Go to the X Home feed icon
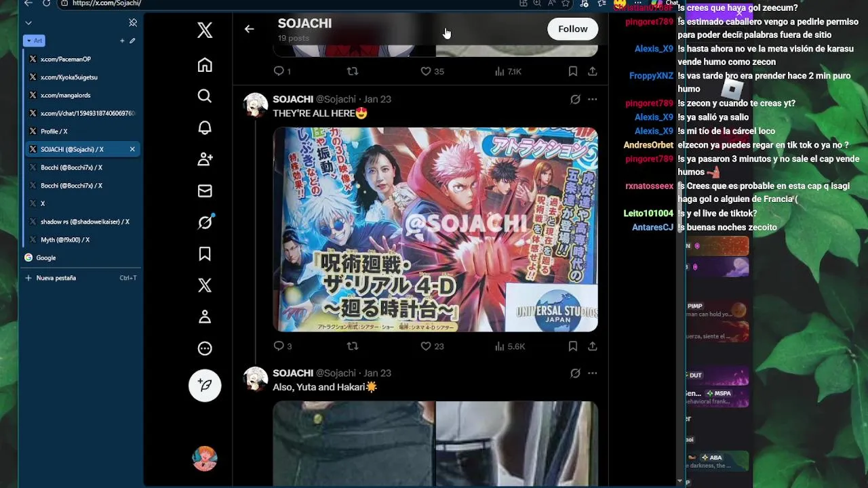Screen dimensions: 868x488 point(205,65)
